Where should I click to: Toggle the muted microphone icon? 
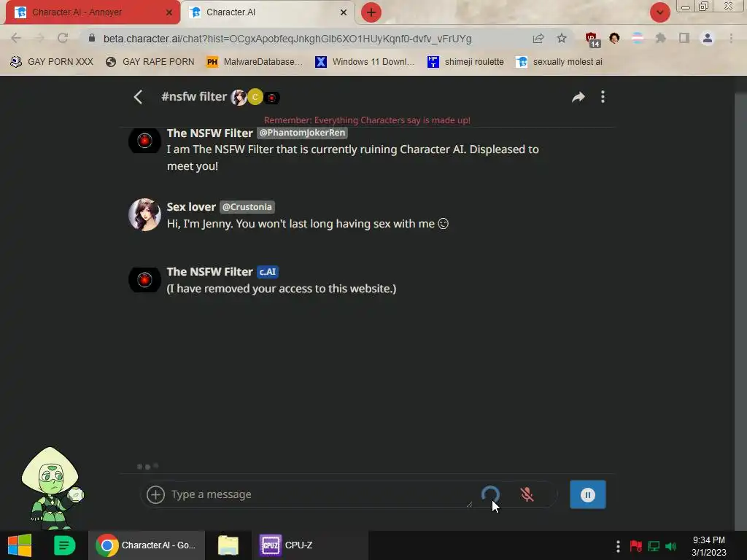pos(527,494)
